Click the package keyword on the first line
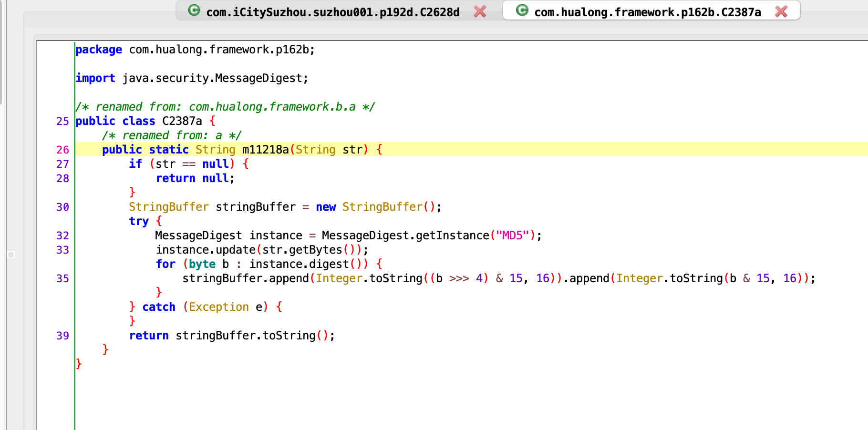This screenshot has height=430, width=868. [x=99, y=50]
